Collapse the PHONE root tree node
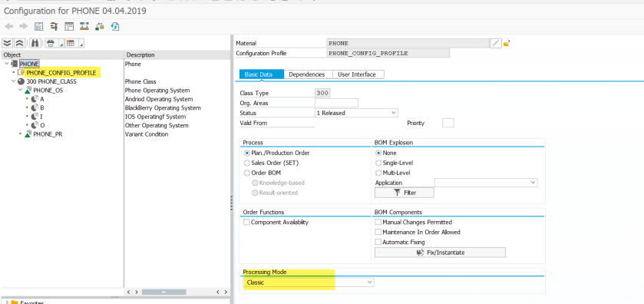This screenshot has height=304, width=644. 7,64
